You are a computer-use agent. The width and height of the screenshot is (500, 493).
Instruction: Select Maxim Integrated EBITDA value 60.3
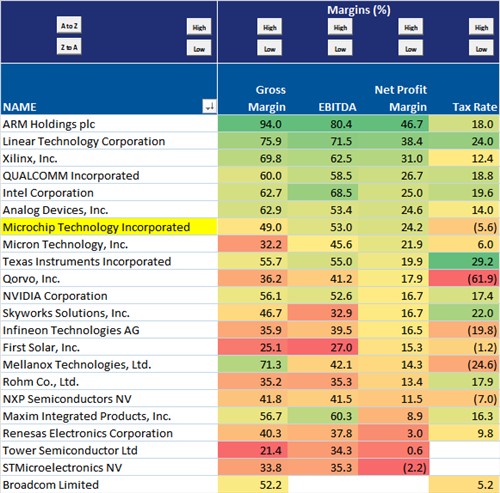[x=323, y=416]
